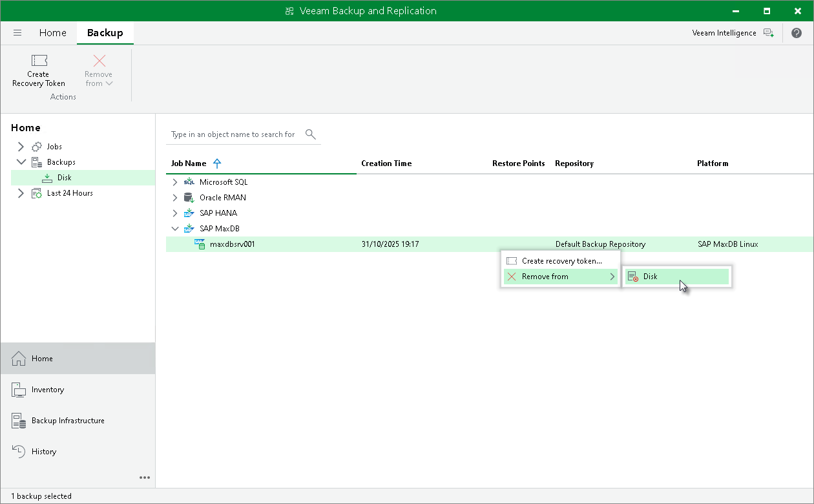Expand the Jobs tree node
814x504 pixels.
click(x=21, y=147)
